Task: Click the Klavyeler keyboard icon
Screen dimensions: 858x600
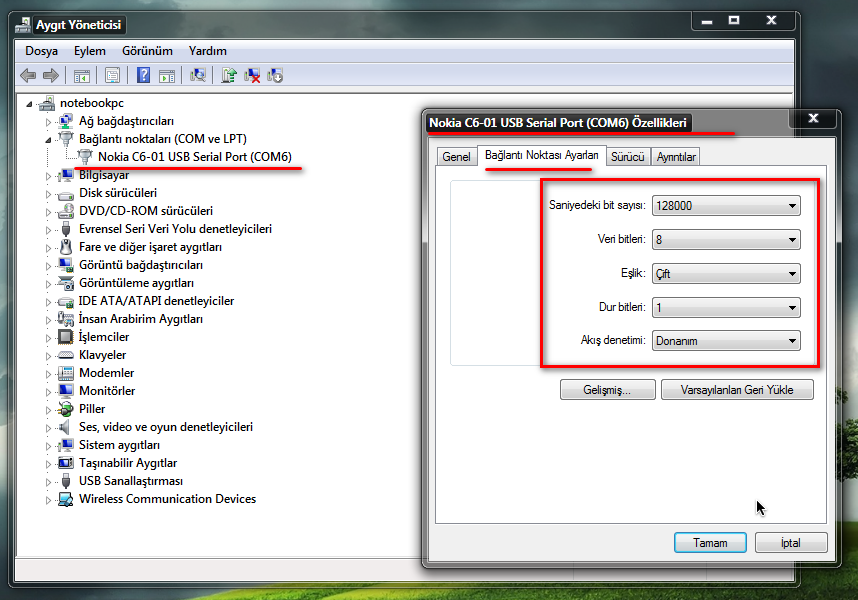Action: [66, 356]
